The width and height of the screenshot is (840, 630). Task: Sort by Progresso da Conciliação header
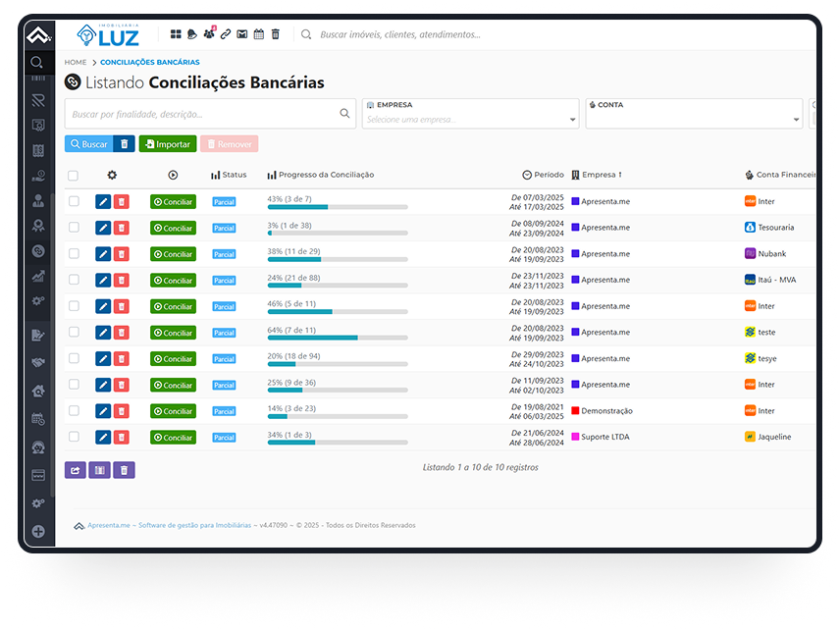(x=320, y=175)
